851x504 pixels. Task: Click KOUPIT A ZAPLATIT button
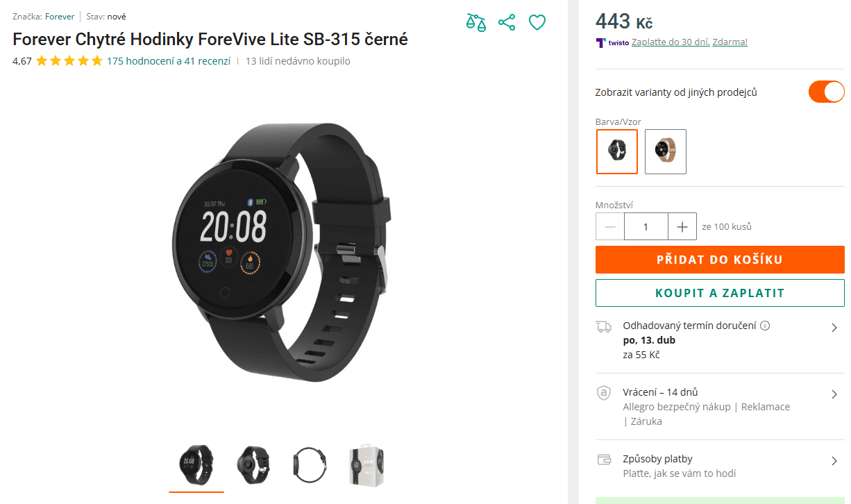(x=720, y=293)
